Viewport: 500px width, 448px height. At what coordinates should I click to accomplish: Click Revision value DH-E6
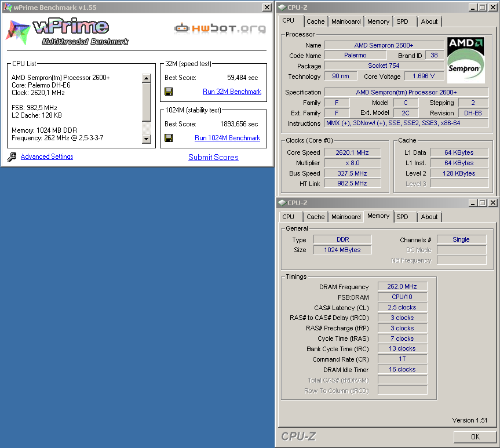click(473, 113)
